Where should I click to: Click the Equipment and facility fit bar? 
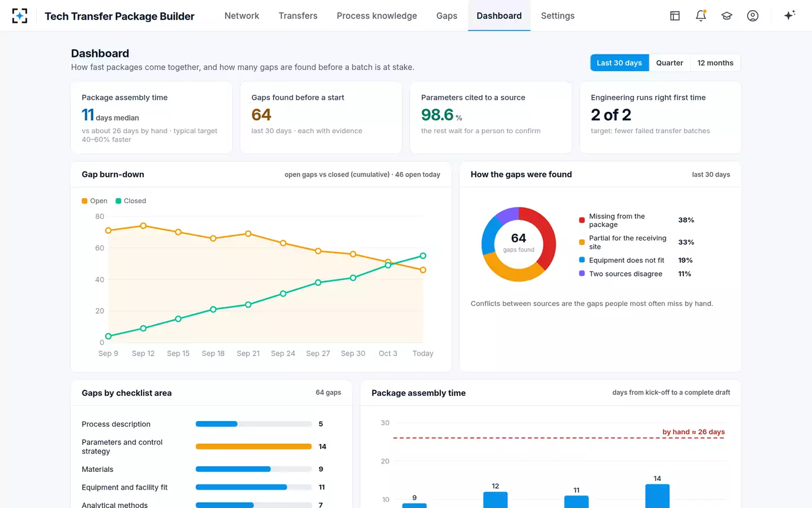[x=254, y=487]
